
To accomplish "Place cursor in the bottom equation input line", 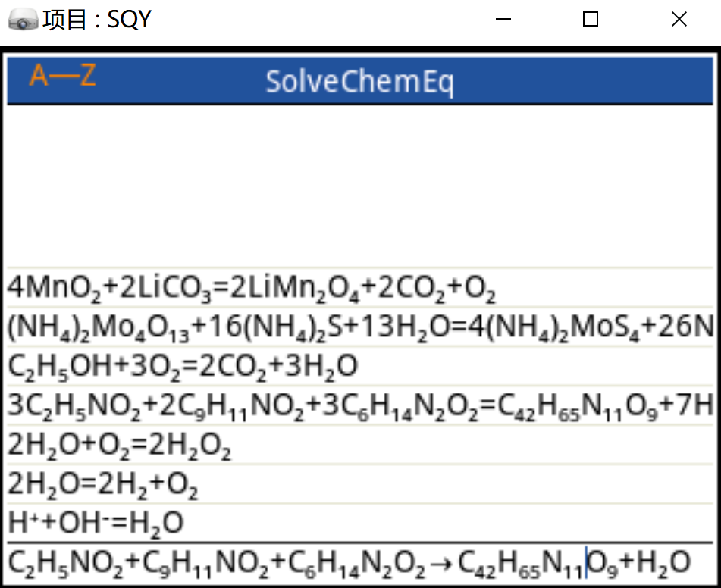I will (360, 563).
